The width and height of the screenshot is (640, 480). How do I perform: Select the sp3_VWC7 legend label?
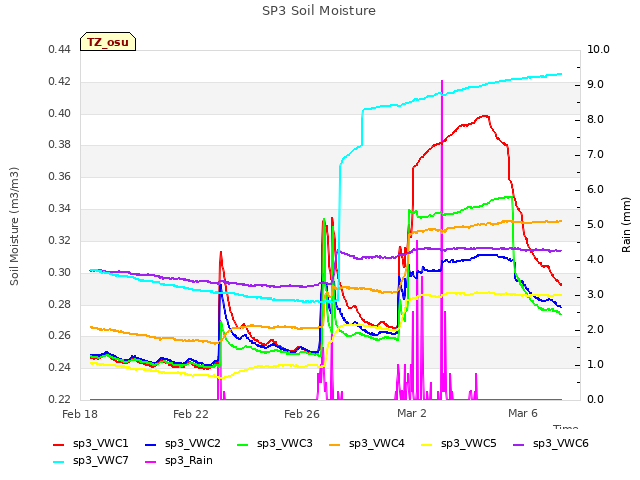pyautogui.click(x=100, y=460)
